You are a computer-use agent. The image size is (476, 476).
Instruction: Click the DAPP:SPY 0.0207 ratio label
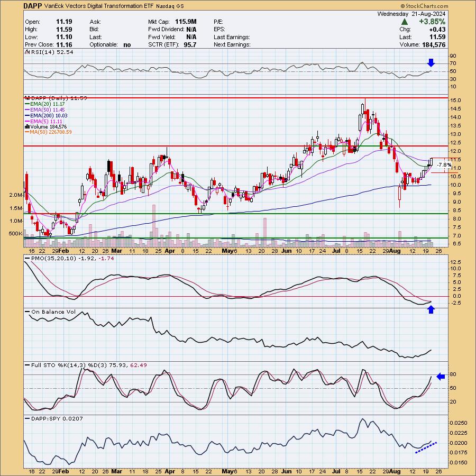click(x=57, y=419)
